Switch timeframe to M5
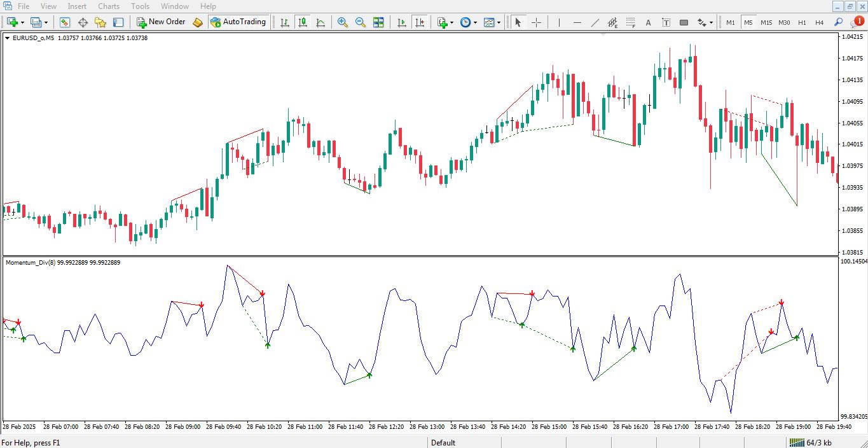The image size is (868, 448). tap(748, 22)
